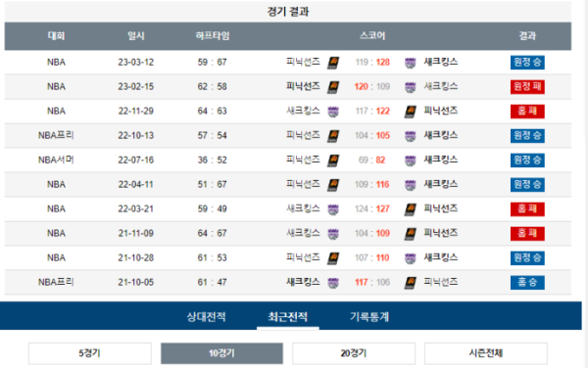Click Kings logo in 22-07-16 row

[x=411, y=161]
